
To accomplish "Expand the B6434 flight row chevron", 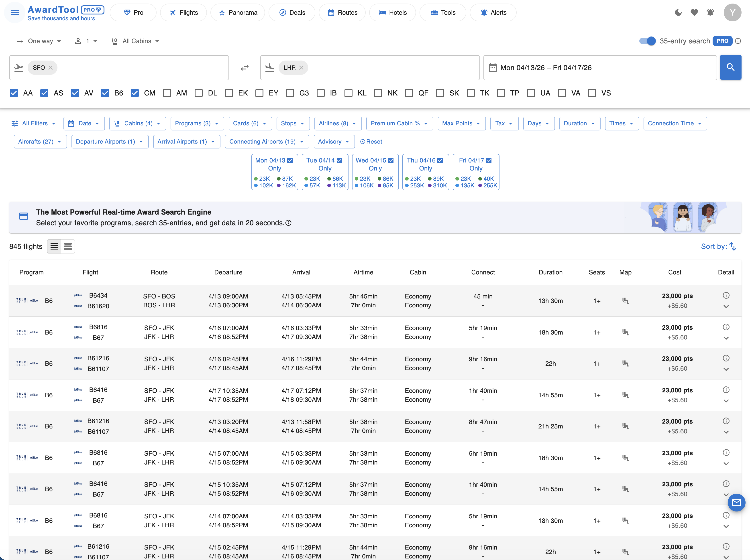I will click(x=726, y=306).
